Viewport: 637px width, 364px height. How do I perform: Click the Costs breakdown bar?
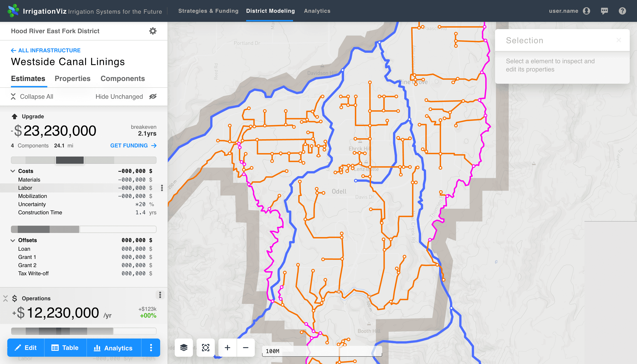(x=83, y=229)
